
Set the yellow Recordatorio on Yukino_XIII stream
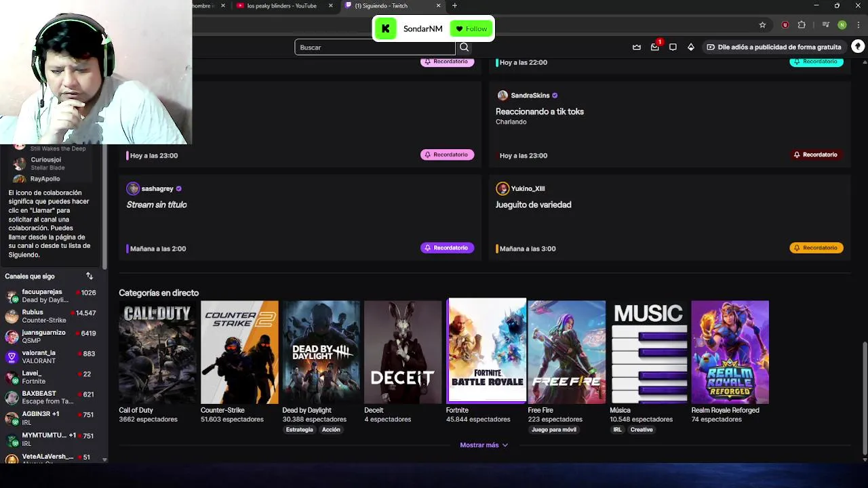point(816,247)
